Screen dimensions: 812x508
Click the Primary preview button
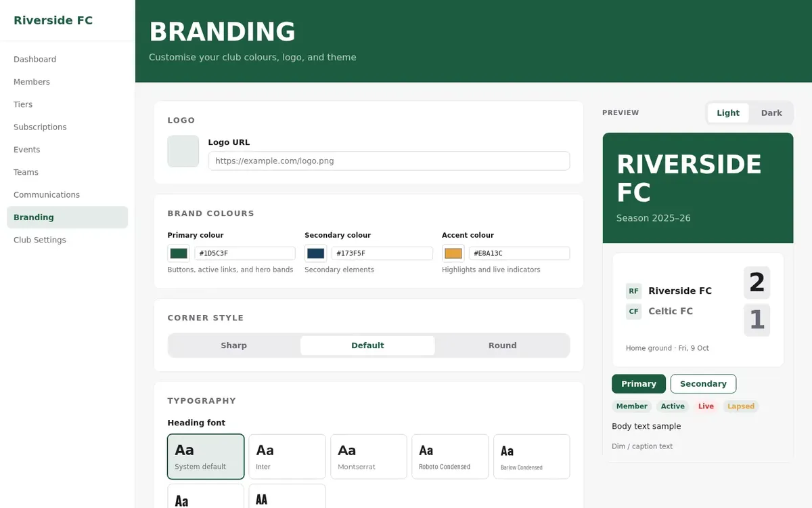tap(639, 384)
